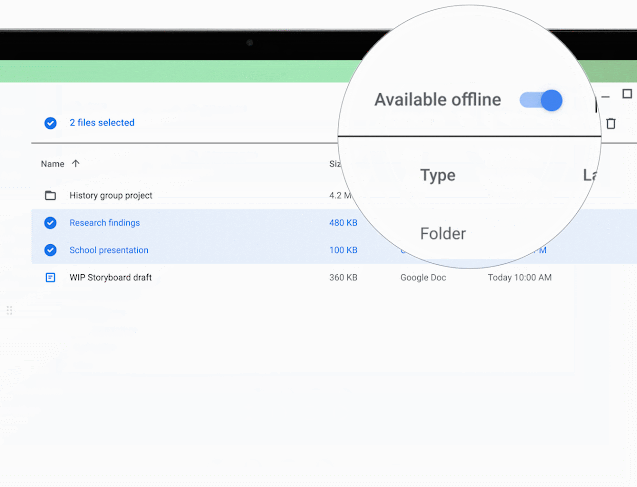Click the School presentation file name
The height and width of the screenshot is (487, 637).
click(x=108, y=250)
